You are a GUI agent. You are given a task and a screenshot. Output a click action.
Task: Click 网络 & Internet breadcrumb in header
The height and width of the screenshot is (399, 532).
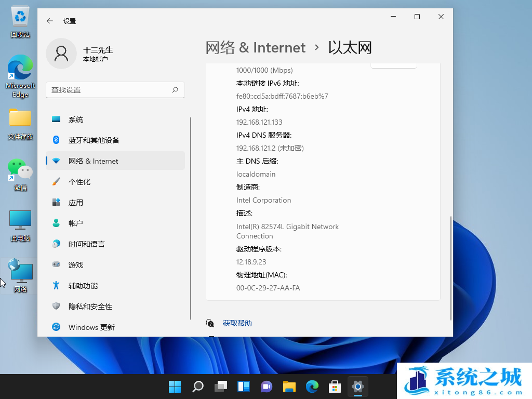255,48
